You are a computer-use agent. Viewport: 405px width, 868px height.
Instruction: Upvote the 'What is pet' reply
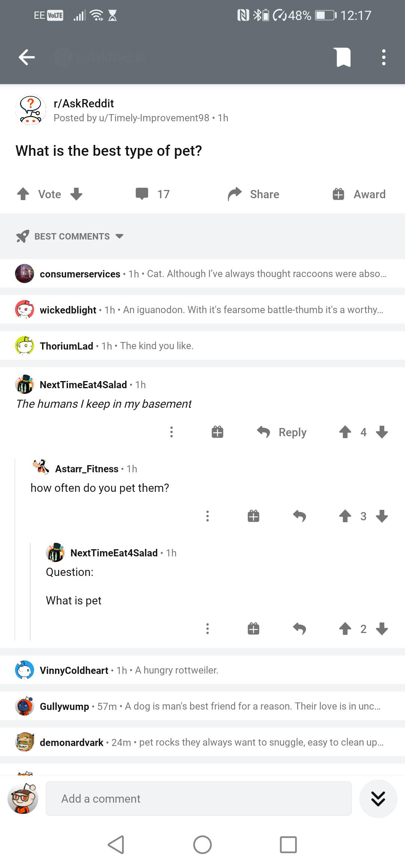(346, 629)
